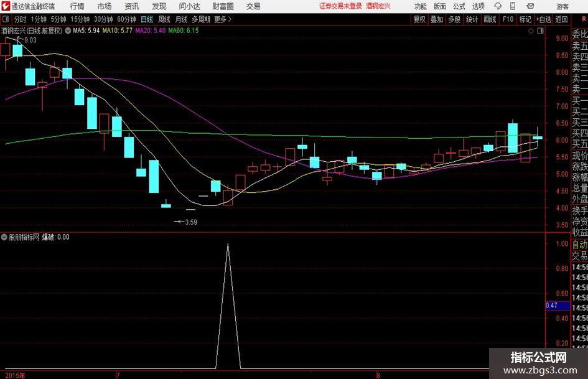Open the 公式 menu
This screenshot has width=588, height=379.
coord(459,6)
